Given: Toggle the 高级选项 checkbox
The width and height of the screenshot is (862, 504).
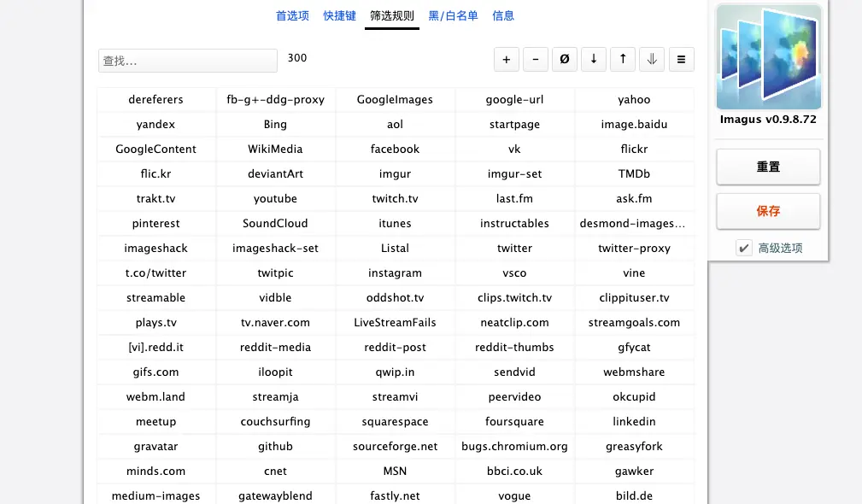Looking at the screenshot, I should 744,248.
